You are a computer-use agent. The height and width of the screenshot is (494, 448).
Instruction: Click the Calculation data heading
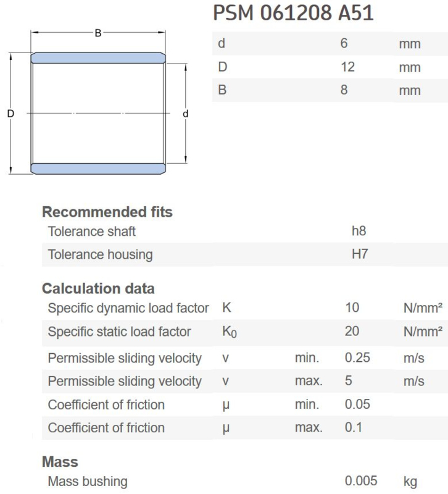point(98,288)
